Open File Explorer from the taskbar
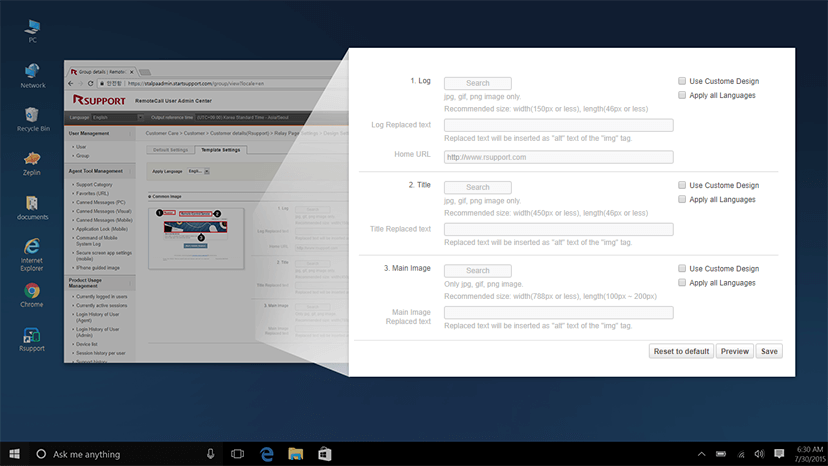This screenshot has height=466, width=828. coord(296,454)
